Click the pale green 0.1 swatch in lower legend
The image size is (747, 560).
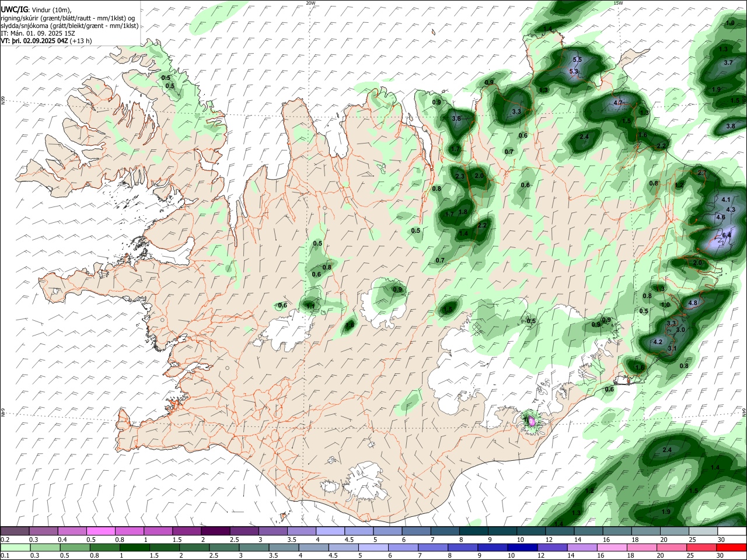click(x=15, y=548)
